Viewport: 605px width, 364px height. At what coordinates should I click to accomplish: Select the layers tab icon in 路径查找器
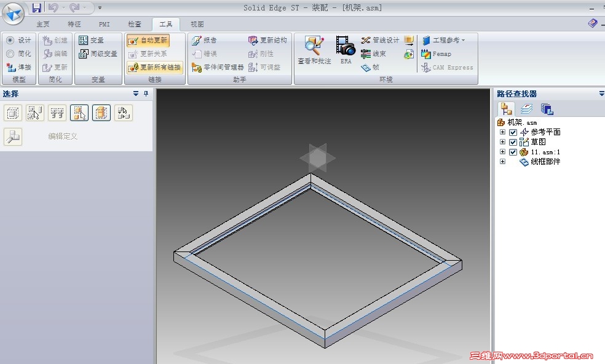pos(526,109)
